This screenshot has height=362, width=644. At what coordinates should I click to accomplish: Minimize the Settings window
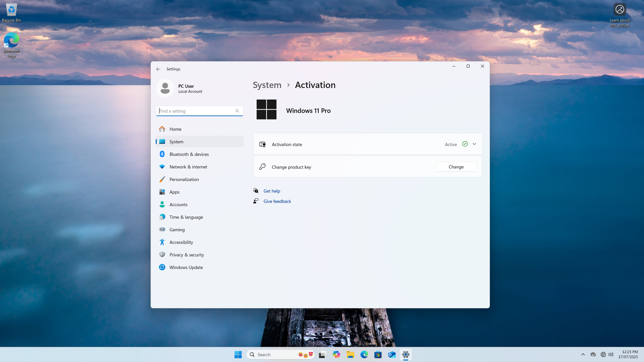[x=454, y=66]
